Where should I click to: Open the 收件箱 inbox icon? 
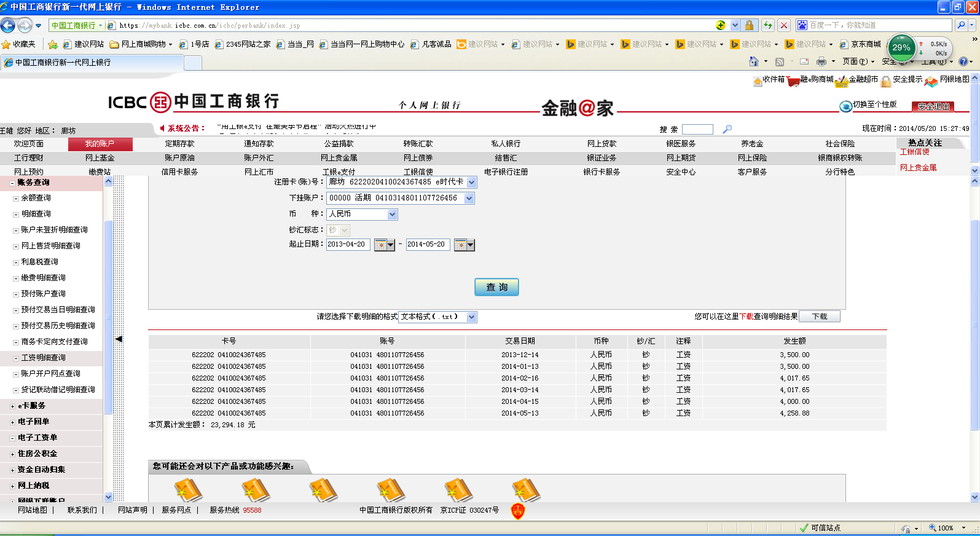coord(757,81)
